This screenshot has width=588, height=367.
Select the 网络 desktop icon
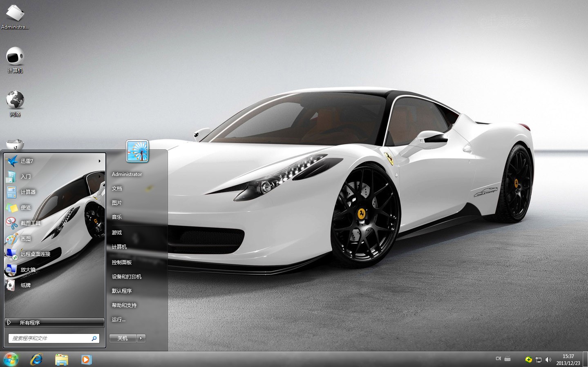pyautogui.click(x=15, y=104)
